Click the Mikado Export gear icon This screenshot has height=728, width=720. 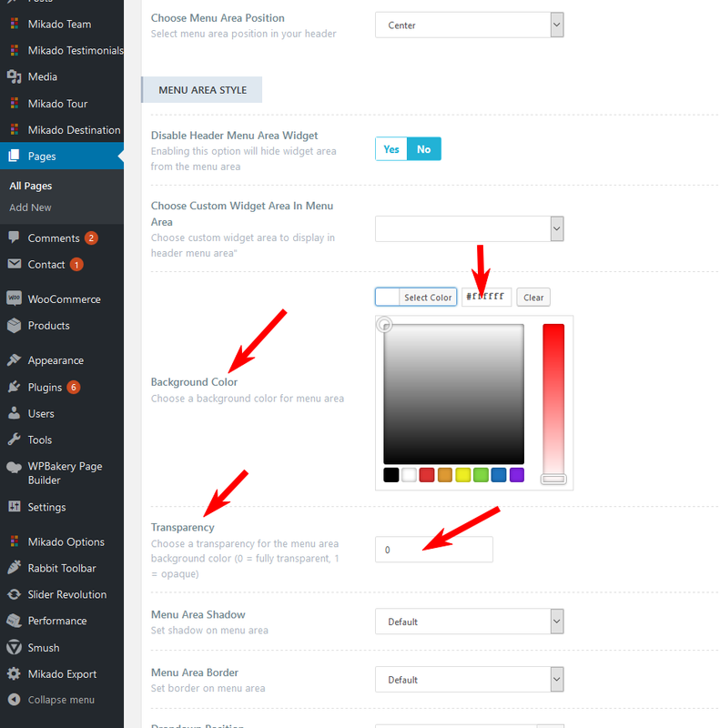pos(14,673)
